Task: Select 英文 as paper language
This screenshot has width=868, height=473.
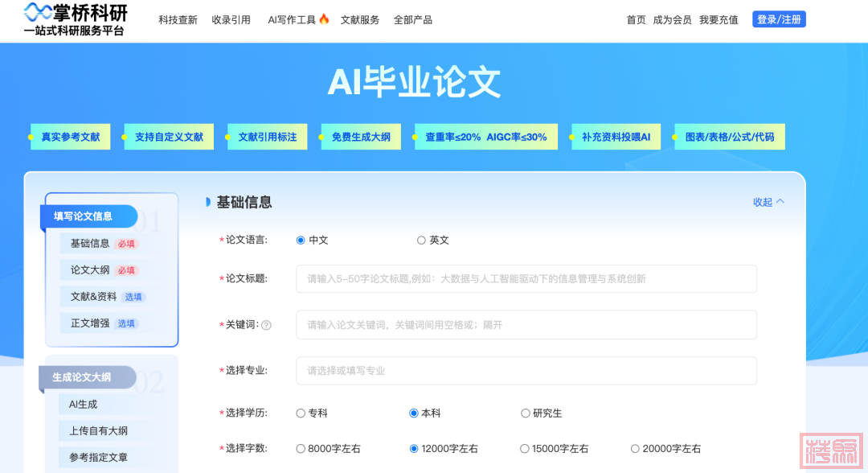Action: point(421,241)
